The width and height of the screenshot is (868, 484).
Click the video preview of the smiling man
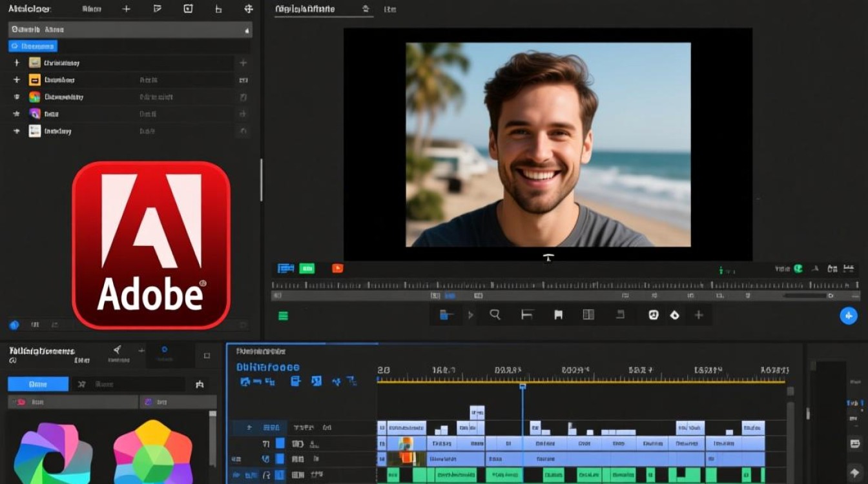548,145
